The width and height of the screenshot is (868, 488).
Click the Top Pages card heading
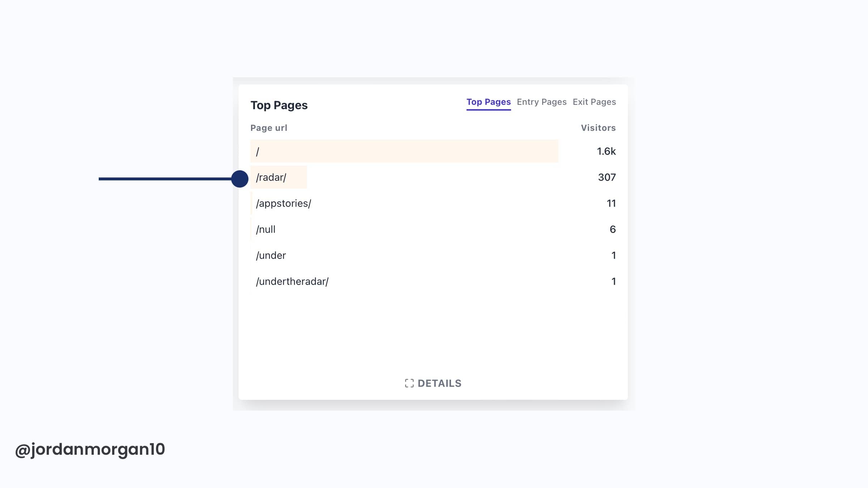coord(279,105)
